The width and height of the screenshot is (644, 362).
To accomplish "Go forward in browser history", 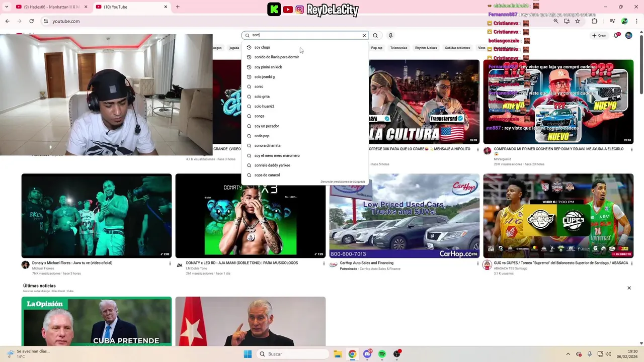I will click(x=19, y=21).
